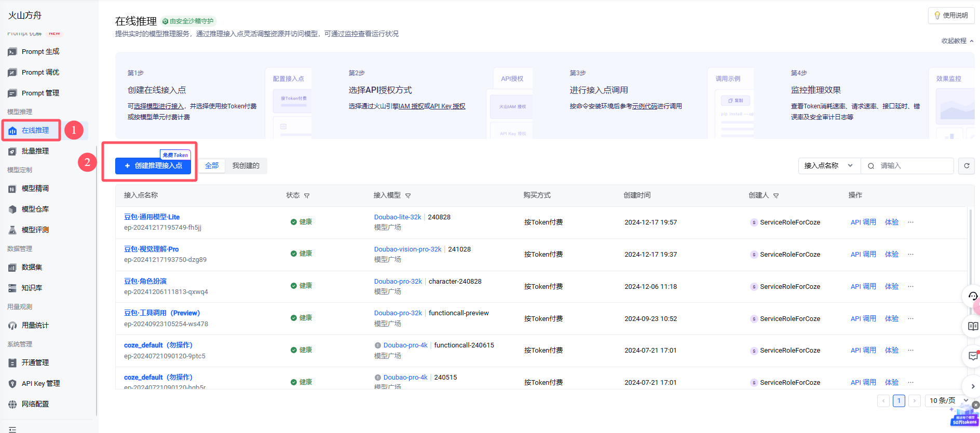Open the 豆包·视觉理解·Pro endpoint link
Viewport: 980px width, 433px height.
click(151, 249)
